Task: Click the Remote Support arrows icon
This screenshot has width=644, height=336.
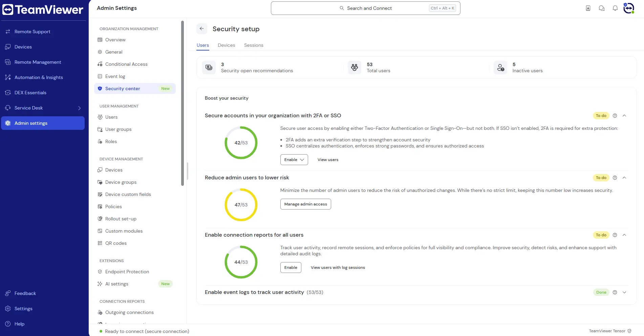Action: (x=8, y=32)
